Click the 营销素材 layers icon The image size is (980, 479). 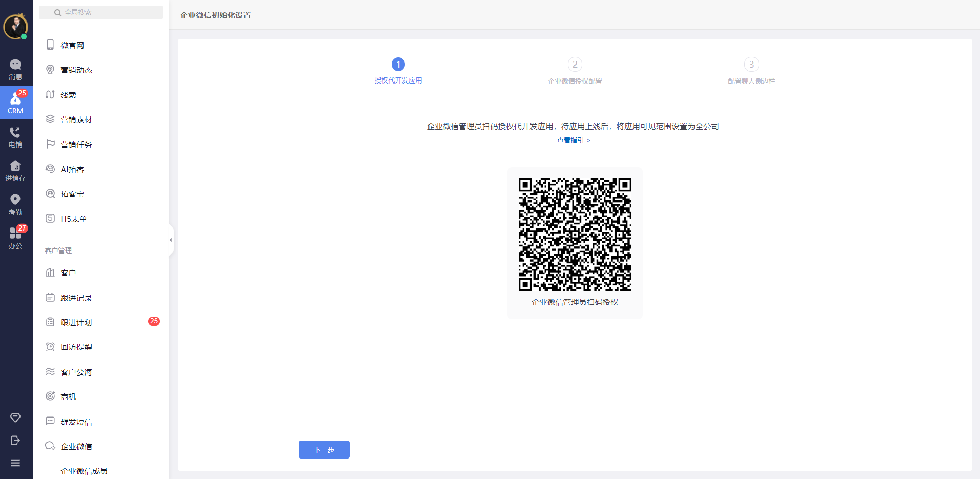point(50,119)
